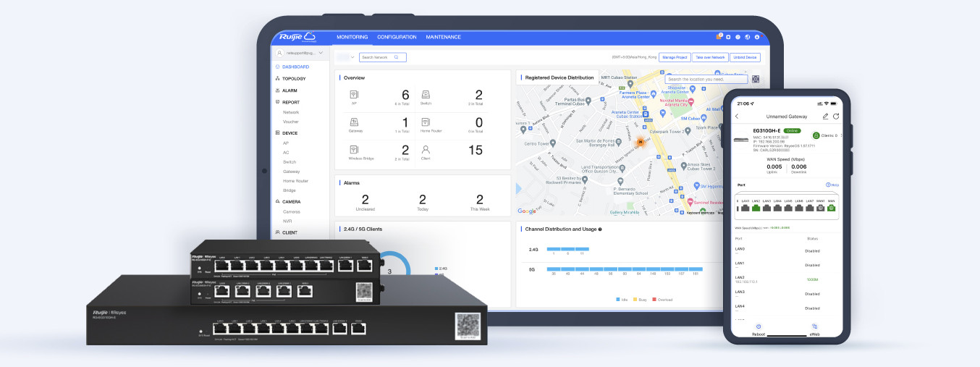
Task: Tap the Reboot button on phone
Action: [759, 329]
